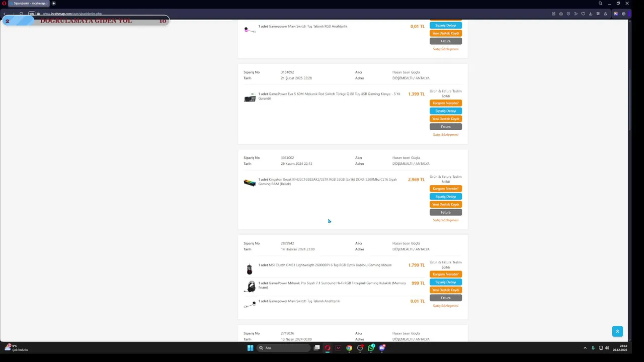Image resolution: width=644 pixels, height=362 pixels.
Task: Click the incehesap address bar URL
Action: 72,14
